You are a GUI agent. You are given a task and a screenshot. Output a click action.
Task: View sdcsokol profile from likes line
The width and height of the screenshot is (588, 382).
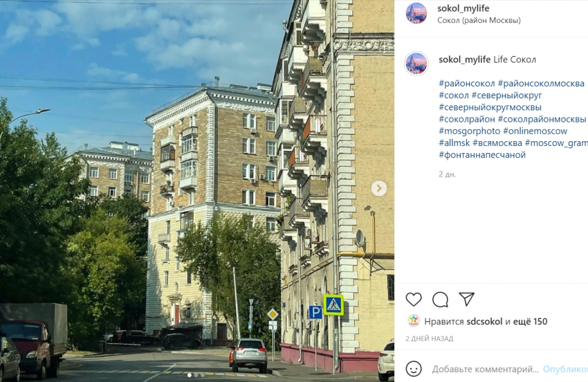coord(484,322)
